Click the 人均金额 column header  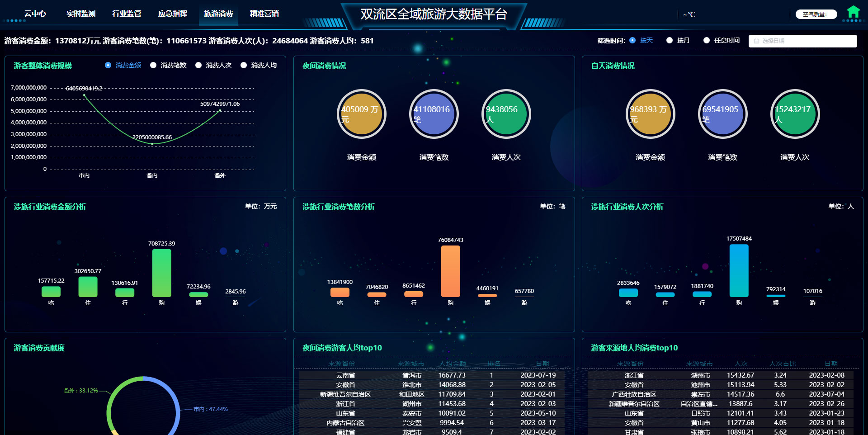[x=452, y=364]
